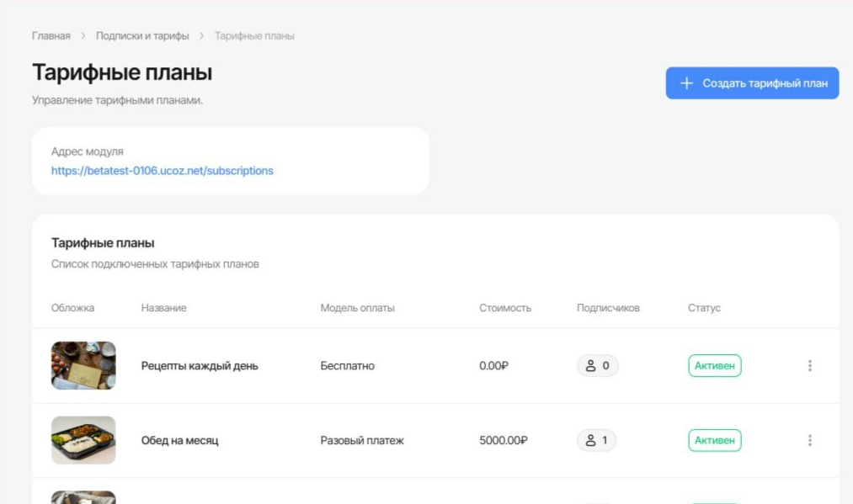Image resolution: width=853 pixels, height=504 pixels.
Task: Click the Активен status badge for Обед на месяц
Action: click(714, 440)
